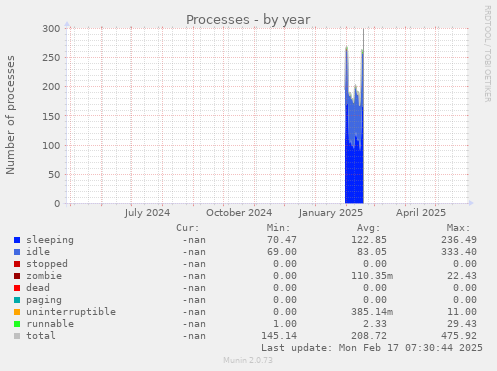Image resolution: width=497 pixels, height=371 pixels.
Task: Click runnable max value 29.43
Action: (x=462, y=324)
